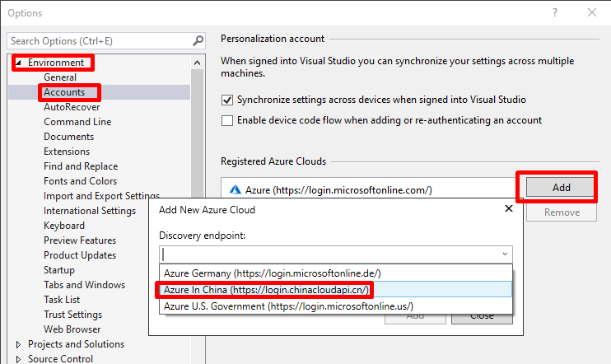Expand the Source Control node
The width and height of the screenshot is (611, 364).
point(18,359)
